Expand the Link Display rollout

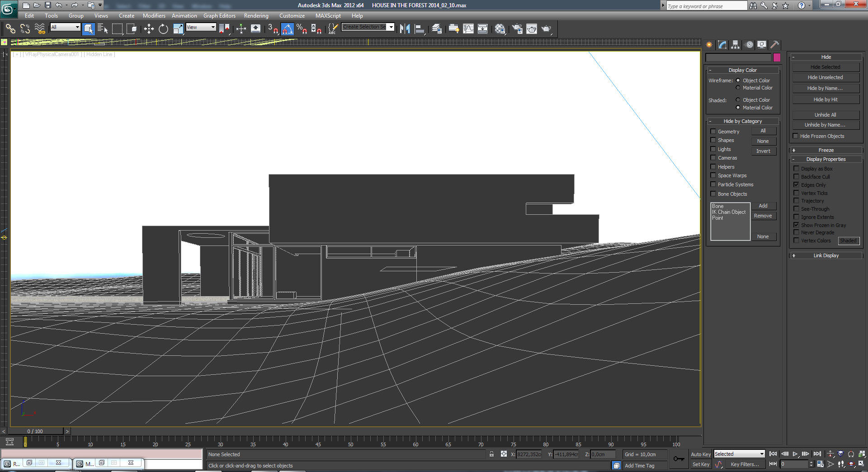tap(826, 255)
